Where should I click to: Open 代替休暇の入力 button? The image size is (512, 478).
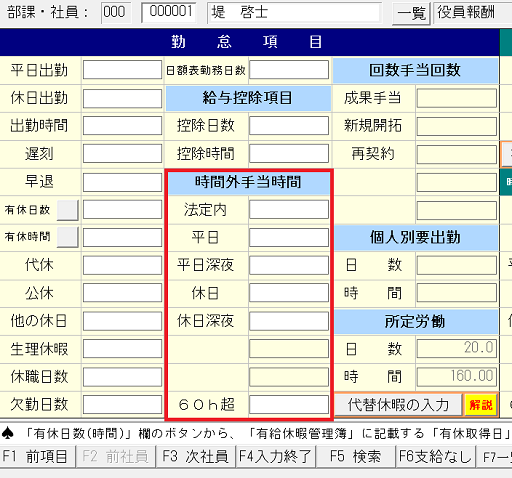pos(398,405)
